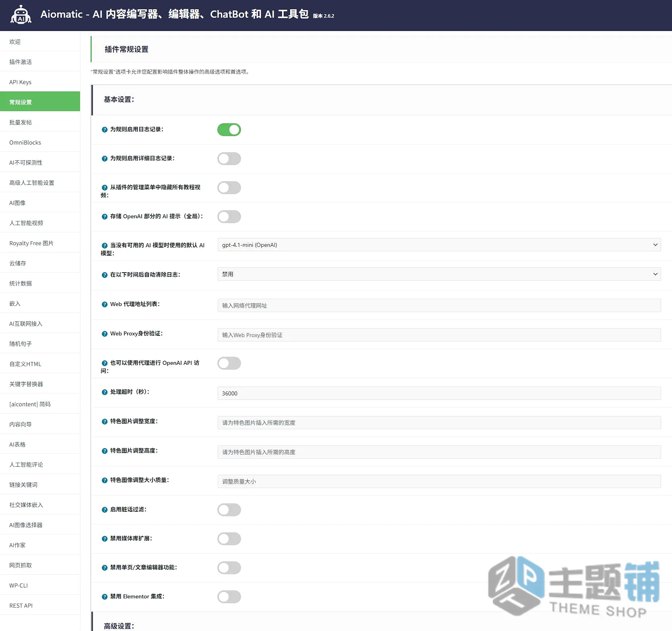This screenshot has height=631, width=672.
Task: Enable proxy for OpenAI API 访问 toggle
Action: (x=229, y=363)
